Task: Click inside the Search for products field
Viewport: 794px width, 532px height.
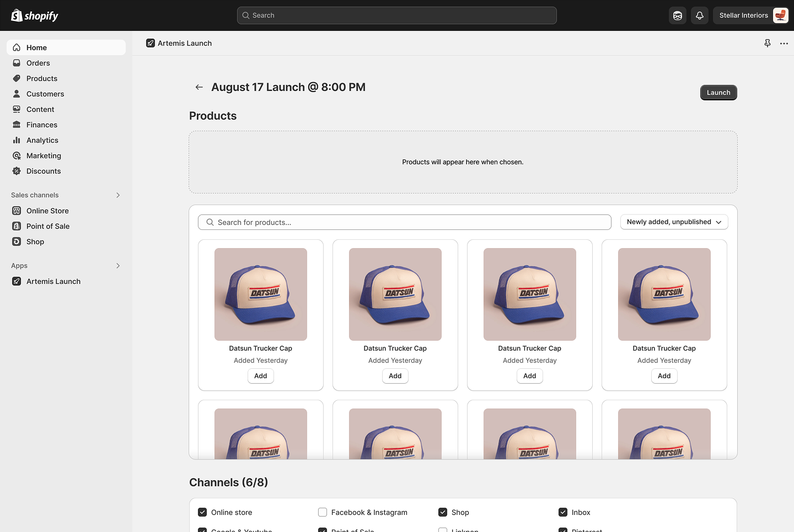Action: coord(404,222)
